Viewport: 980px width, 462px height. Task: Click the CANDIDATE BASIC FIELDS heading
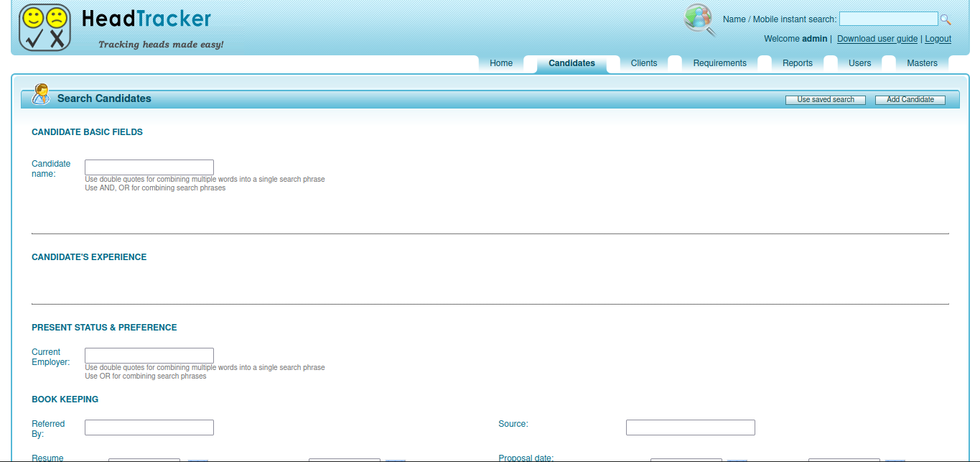(88, 132)
